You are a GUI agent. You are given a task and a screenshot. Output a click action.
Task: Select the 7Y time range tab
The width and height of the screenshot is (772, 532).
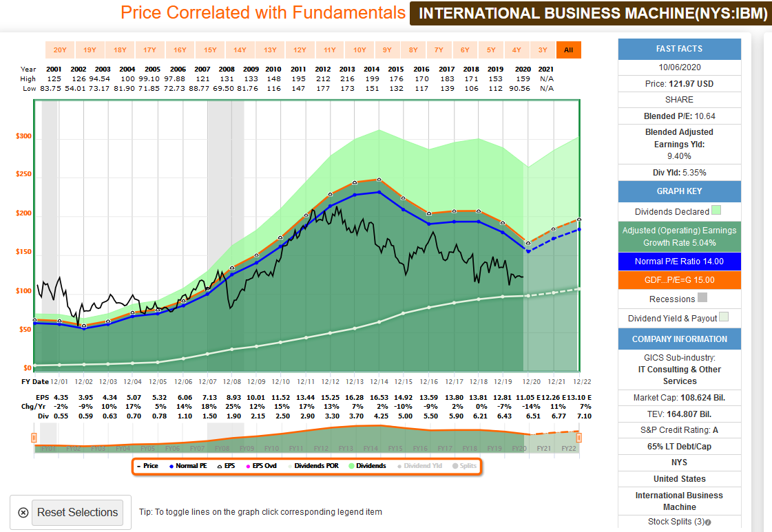(439, 50)
